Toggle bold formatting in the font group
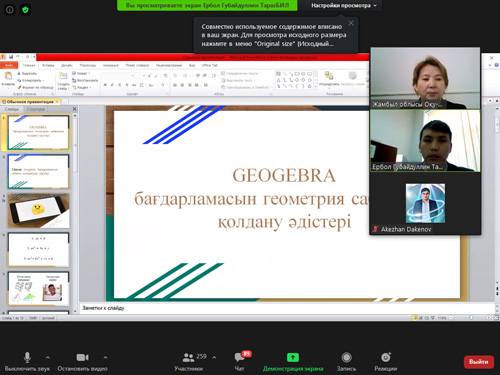The width and height of the screenshot is (500, 375). 105,85
